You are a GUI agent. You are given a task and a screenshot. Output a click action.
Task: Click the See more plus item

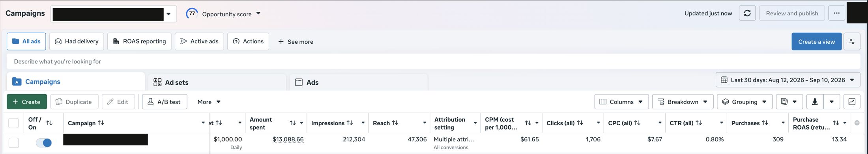(x=296, y=42)
